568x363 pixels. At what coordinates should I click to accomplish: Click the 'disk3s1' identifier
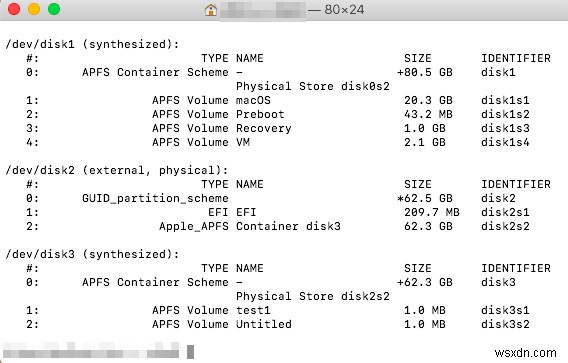click(505, 310)
